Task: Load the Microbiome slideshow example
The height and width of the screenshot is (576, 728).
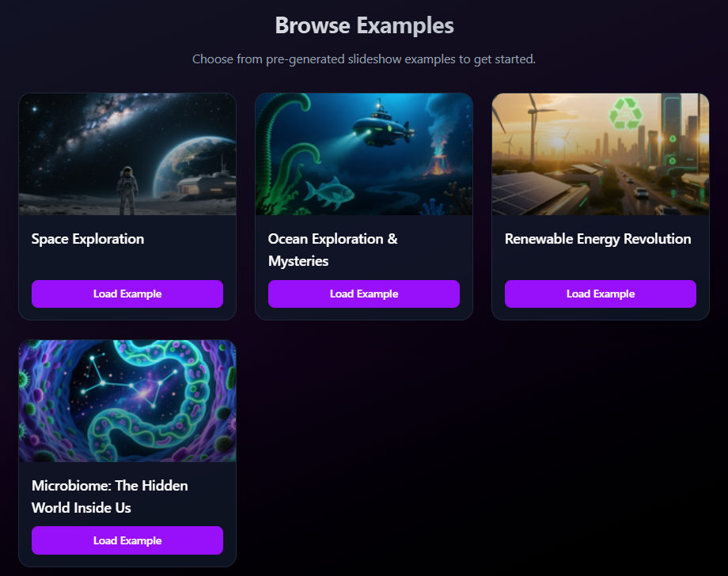Action: tap(127, 540)
